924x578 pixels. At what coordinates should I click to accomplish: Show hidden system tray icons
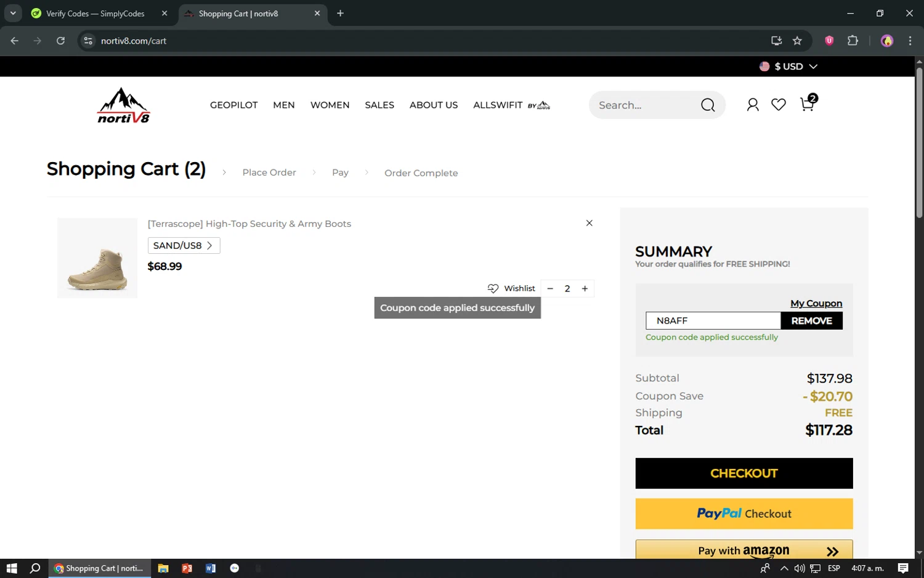tap(784, 568)
